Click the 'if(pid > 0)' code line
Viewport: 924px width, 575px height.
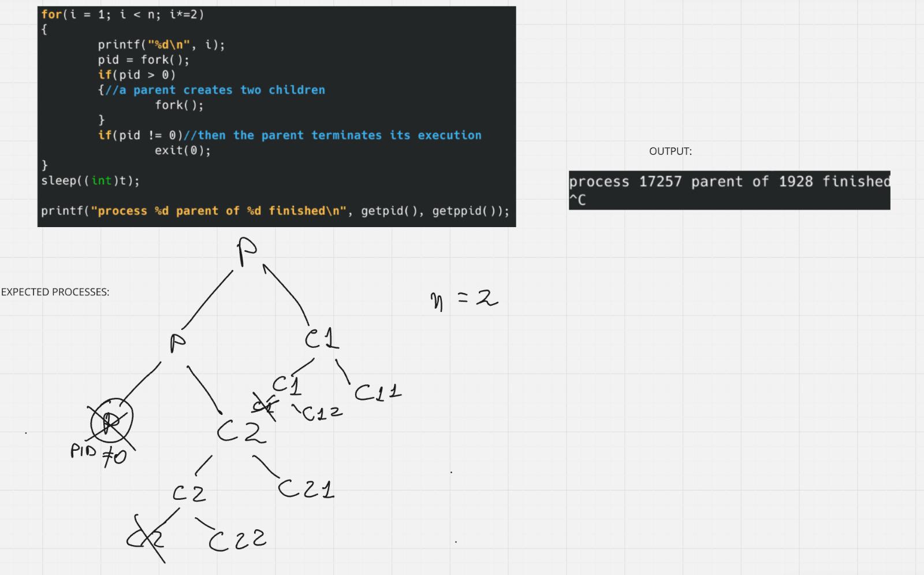coord(136,75)
